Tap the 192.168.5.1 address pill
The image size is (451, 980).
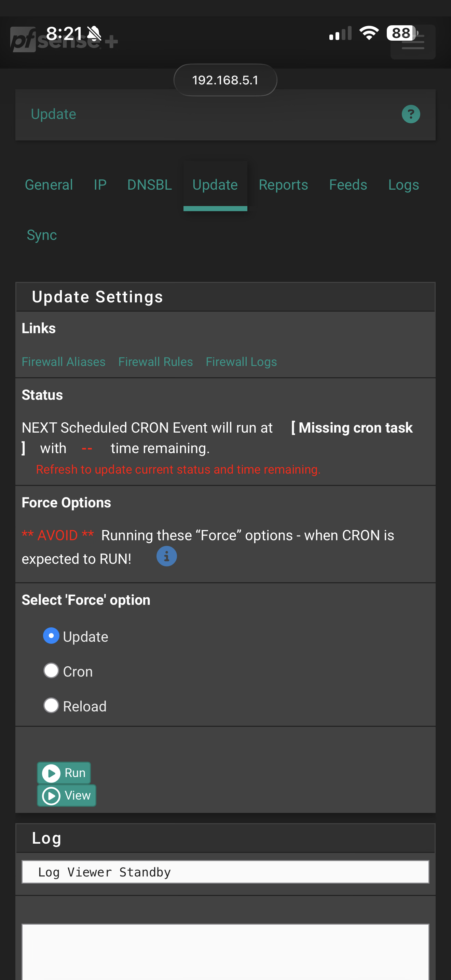(x=225, y=80)
